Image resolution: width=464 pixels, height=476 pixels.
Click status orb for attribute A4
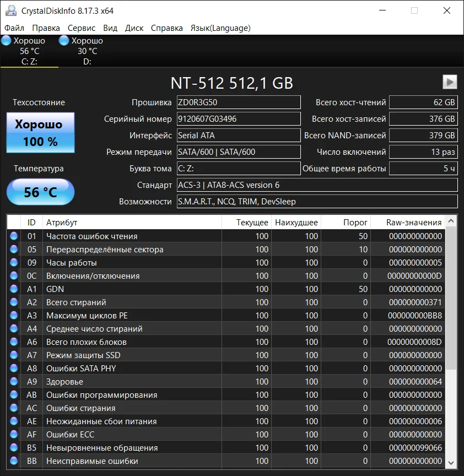(x=14, y=328)
